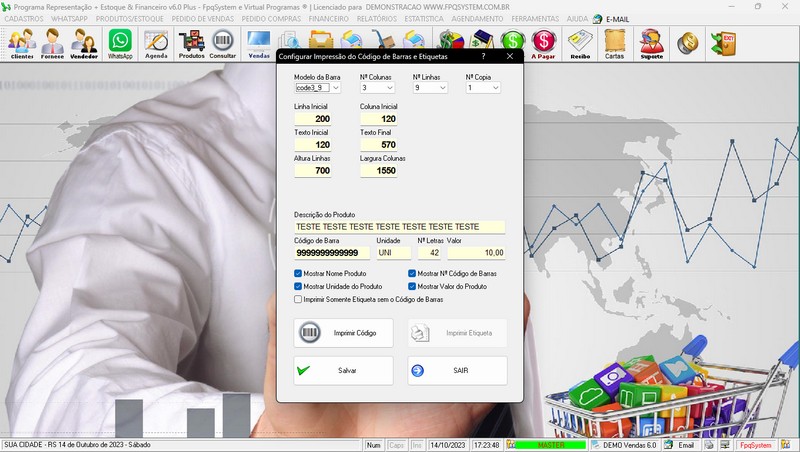Viewport: 800px width, 452px height.
Task: Open the CADASTROS menu
Action: (x=24, y=19)
